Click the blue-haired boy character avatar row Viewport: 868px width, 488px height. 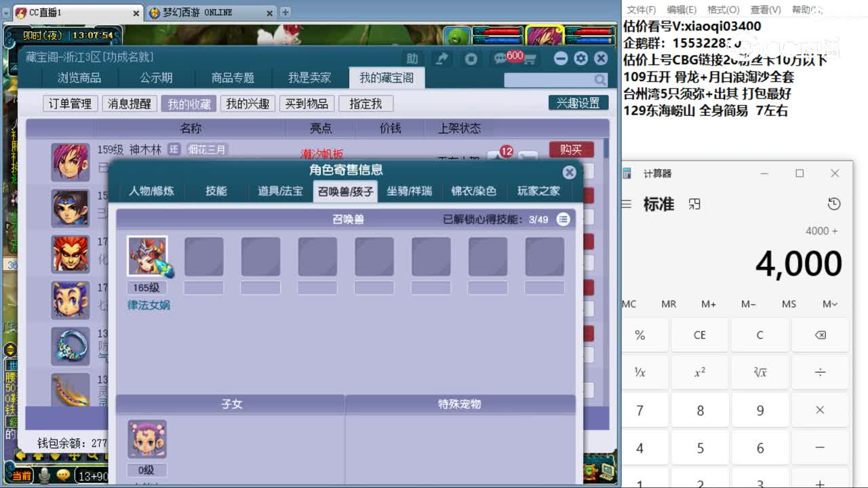pyautogui.click(x=71, y=300)
